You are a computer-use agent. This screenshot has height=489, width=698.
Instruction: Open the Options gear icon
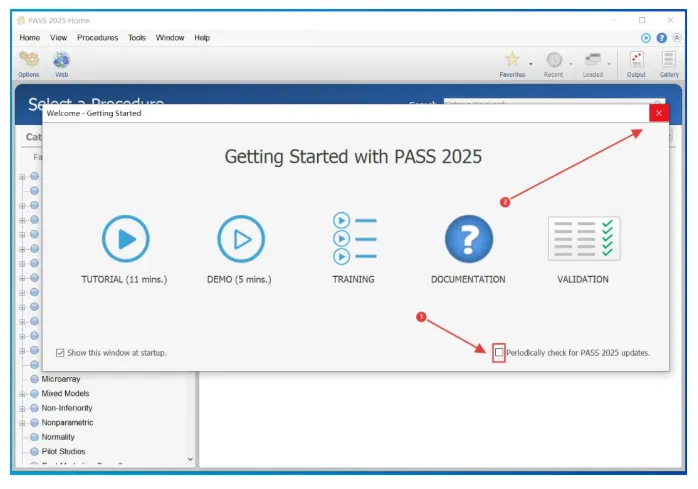[29, 60]
